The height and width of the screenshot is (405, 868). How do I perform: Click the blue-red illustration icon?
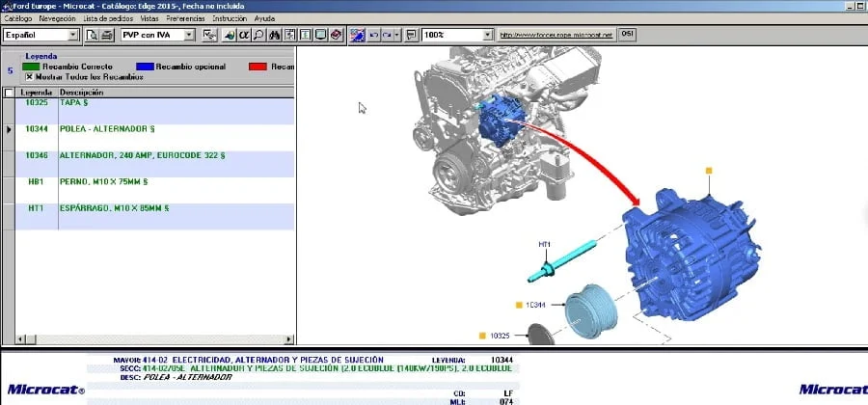click(358, 35)
